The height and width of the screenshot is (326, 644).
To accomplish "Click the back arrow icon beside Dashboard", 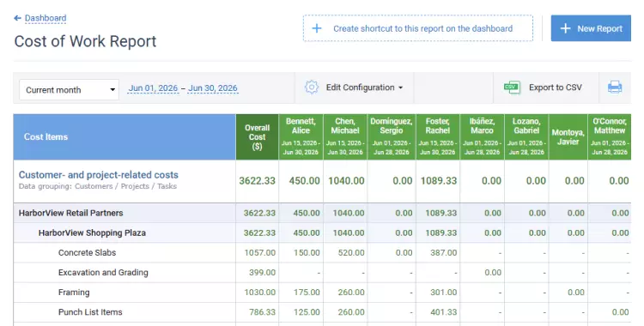I will click(x=17, y=18).
